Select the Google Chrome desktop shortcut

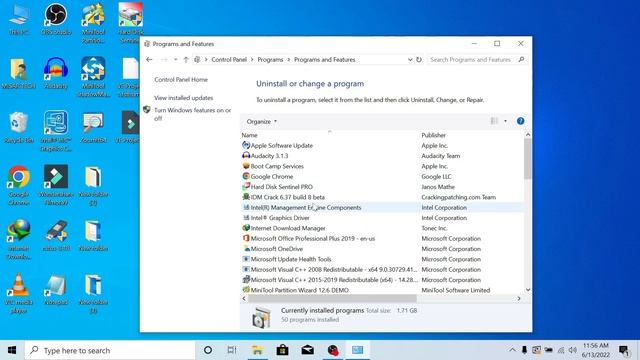pyautogui.click(x=18, y=185)
